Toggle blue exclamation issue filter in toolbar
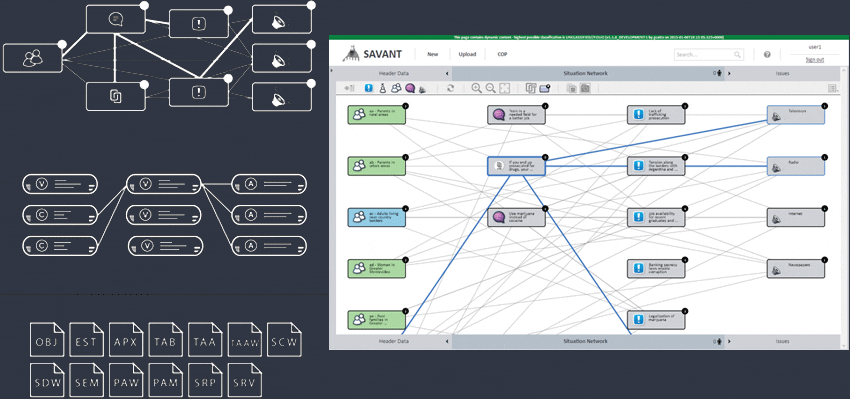 (x=369, y=88)
